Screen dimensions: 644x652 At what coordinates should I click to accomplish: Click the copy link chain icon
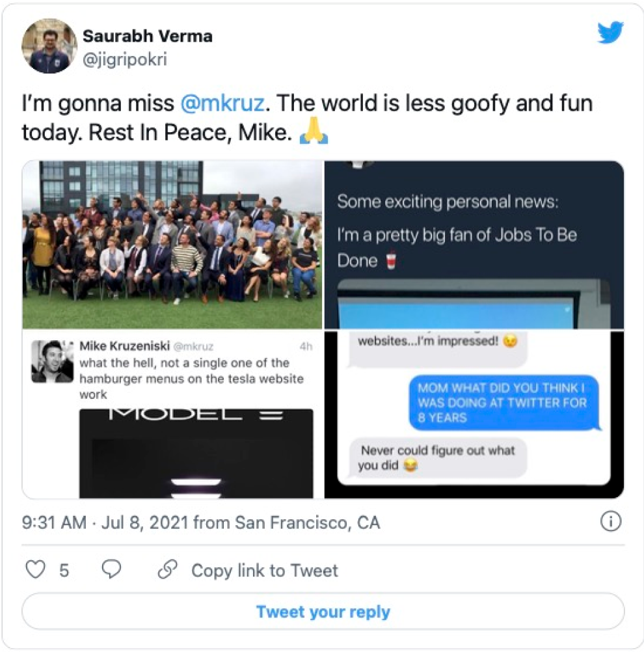[x=168, y=570]
